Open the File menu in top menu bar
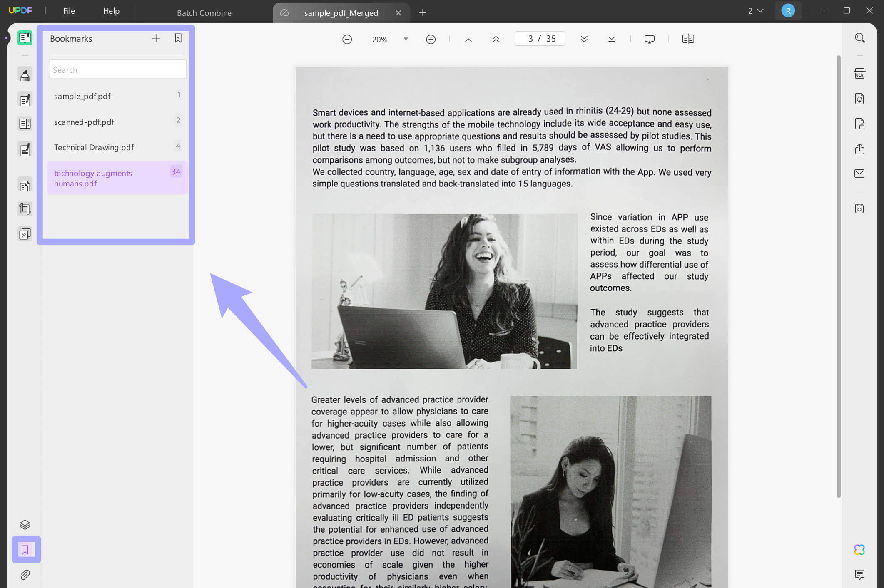The height and width of the screenshot is (588, 884). [68, 10]
